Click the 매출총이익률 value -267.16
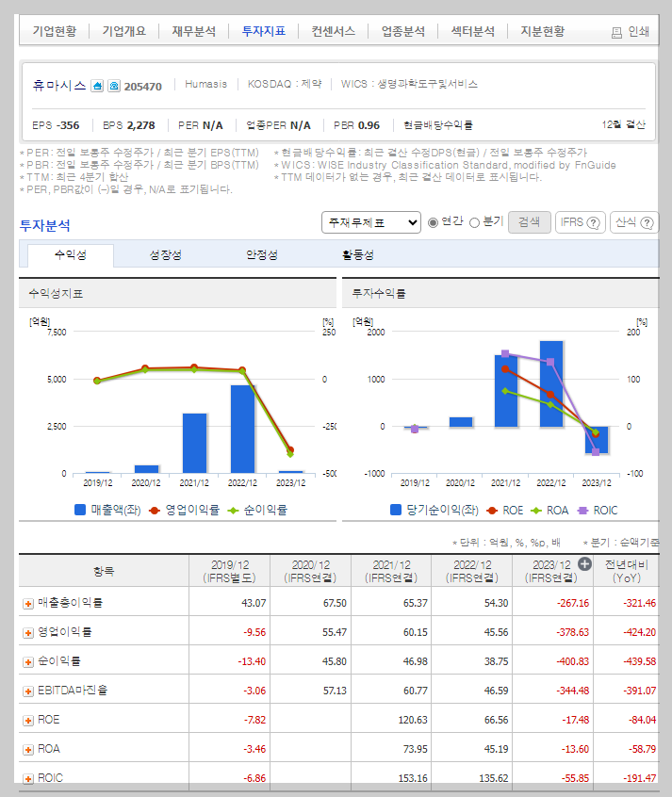Viewport: 672px width, 797px height. click(x=573, y=603)
